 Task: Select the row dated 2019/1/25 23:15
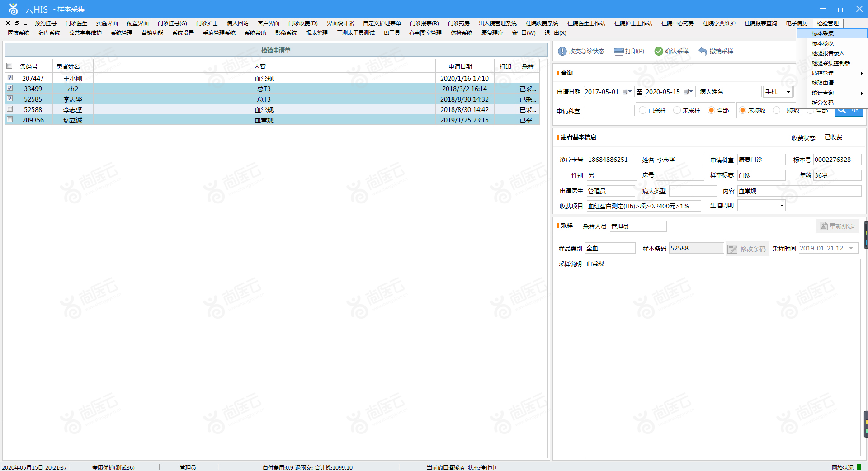[x=272, y=120]
